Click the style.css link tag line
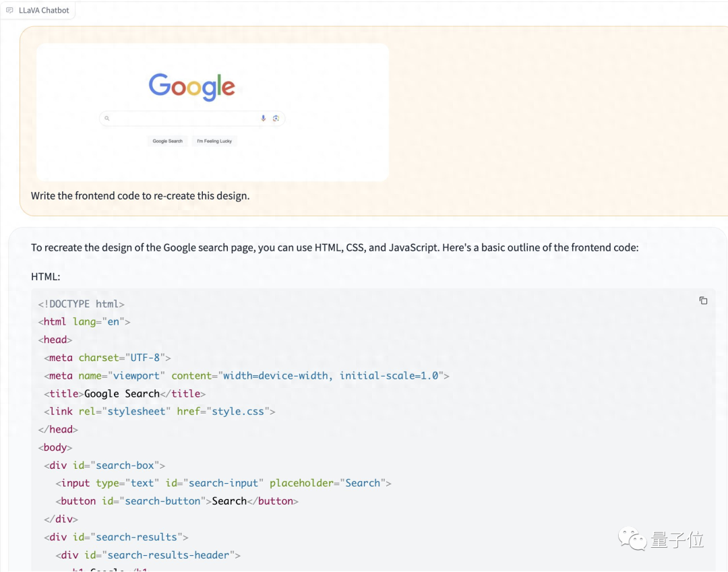This screenshot has width=728, height=572. 160,411
